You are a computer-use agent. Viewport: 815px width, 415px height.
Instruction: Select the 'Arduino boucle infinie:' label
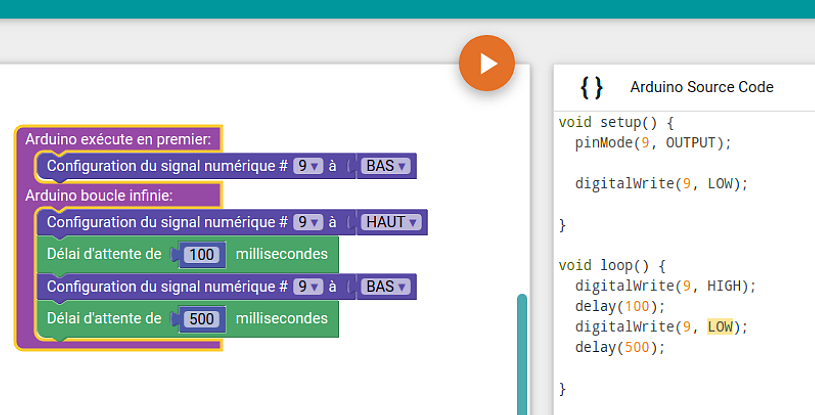click(99, 196)
